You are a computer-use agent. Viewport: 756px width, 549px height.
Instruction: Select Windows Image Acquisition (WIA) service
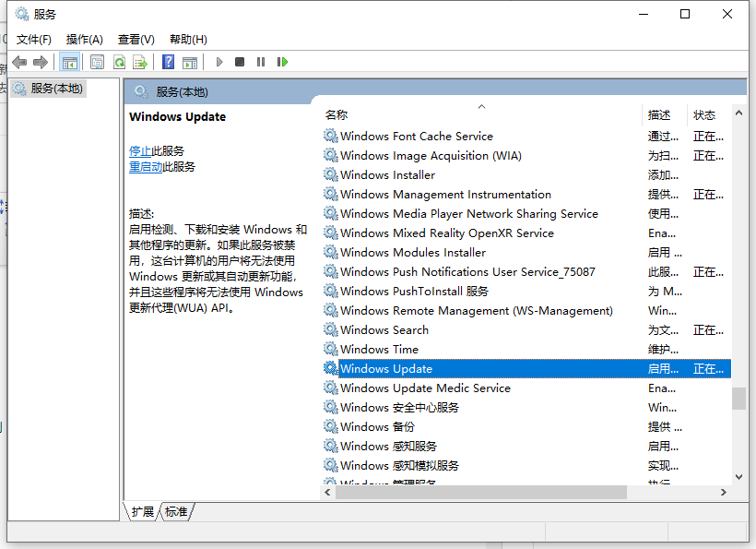pyautogui.click(x=526, y=155)
